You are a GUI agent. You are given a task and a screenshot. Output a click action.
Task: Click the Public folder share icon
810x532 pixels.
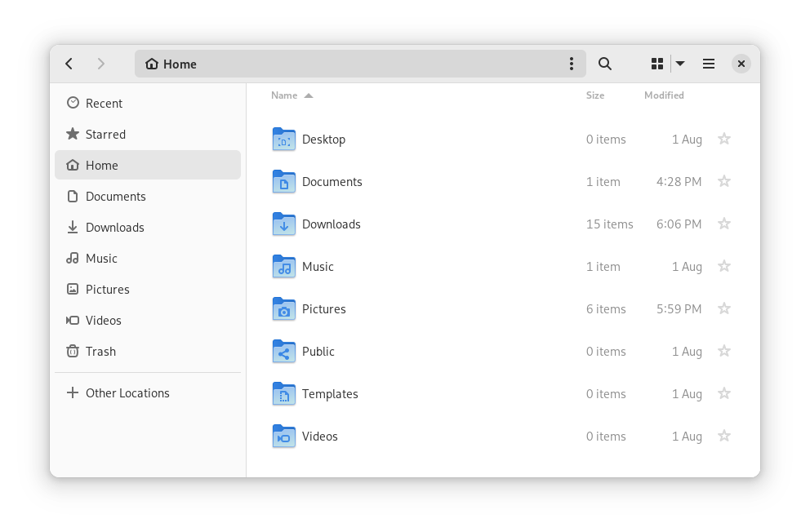tap(283, 352)
